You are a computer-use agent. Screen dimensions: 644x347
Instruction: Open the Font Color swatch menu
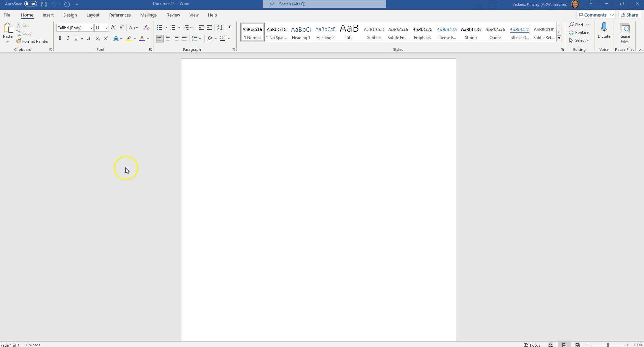point(147,38)
